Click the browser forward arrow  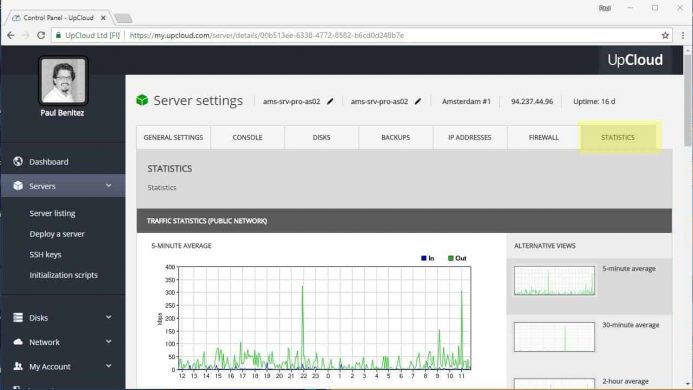(26, 35)
